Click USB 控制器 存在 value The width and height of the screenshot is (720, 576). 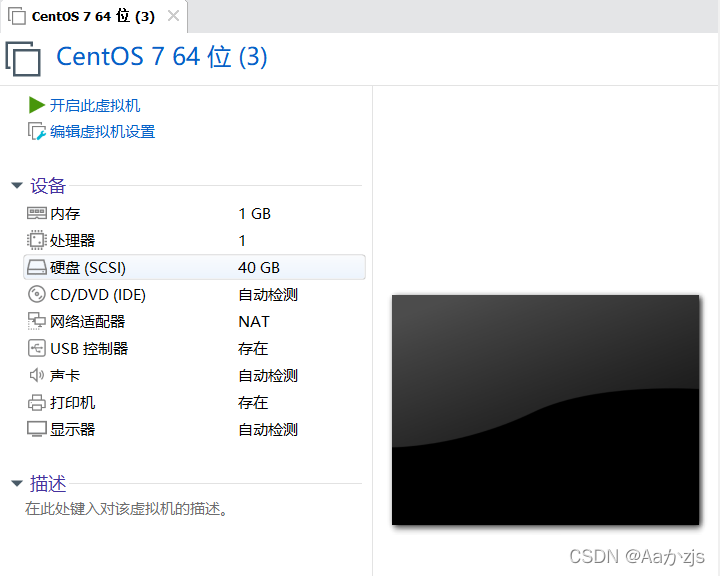click(x=253, y=349)
